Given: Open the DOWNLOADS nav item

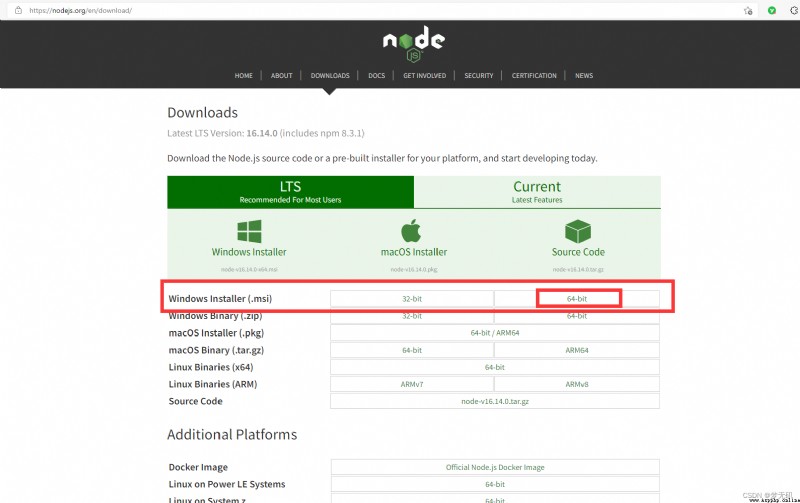Looking at the screenshot, I should pos(330,76).
